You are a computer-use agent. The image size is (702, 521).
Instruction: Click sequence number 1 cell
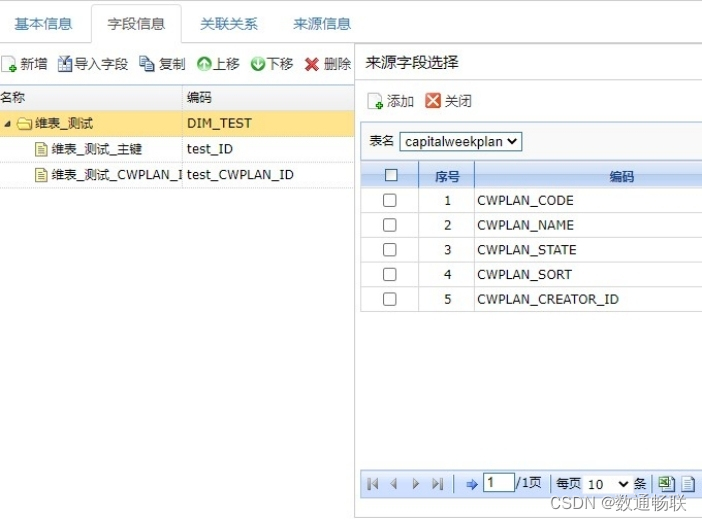tap(447, 201)
